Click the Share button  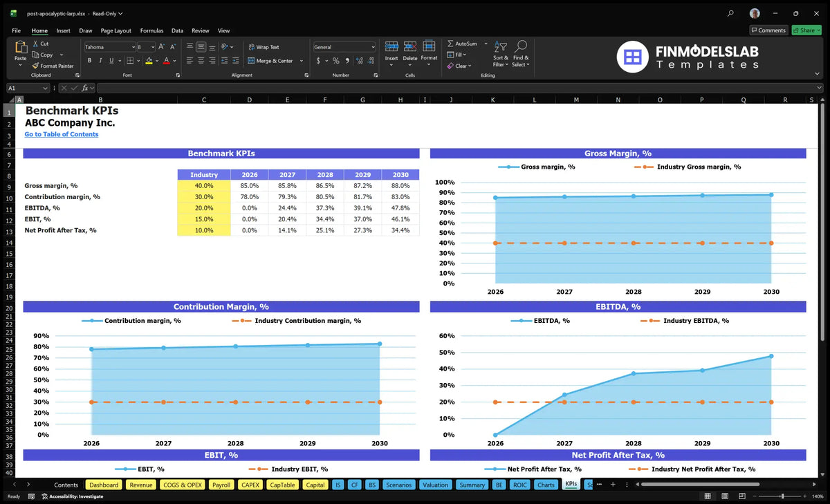[x=806, y=30]
